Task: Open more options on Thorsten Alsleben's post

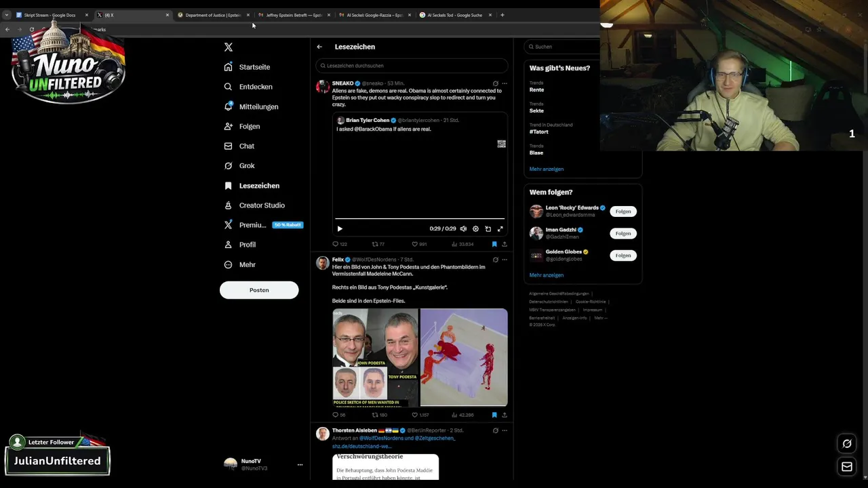Action: coord(504,430)
